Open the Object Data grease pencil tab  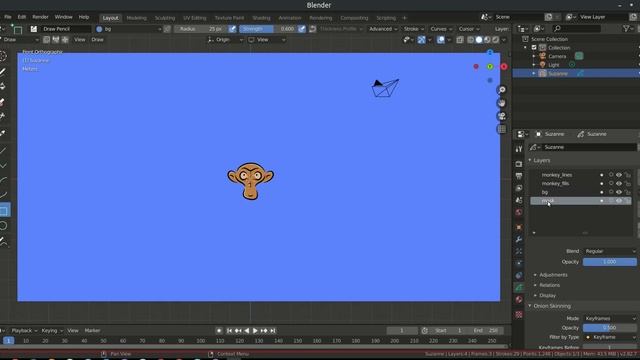[519, 288]
